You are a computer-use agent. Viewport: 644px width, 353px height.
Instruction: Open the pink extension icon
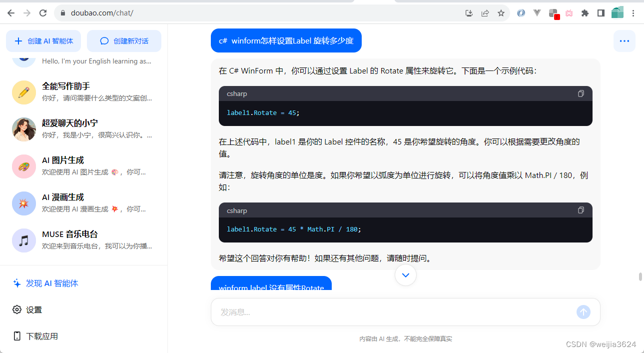point(569,13)
